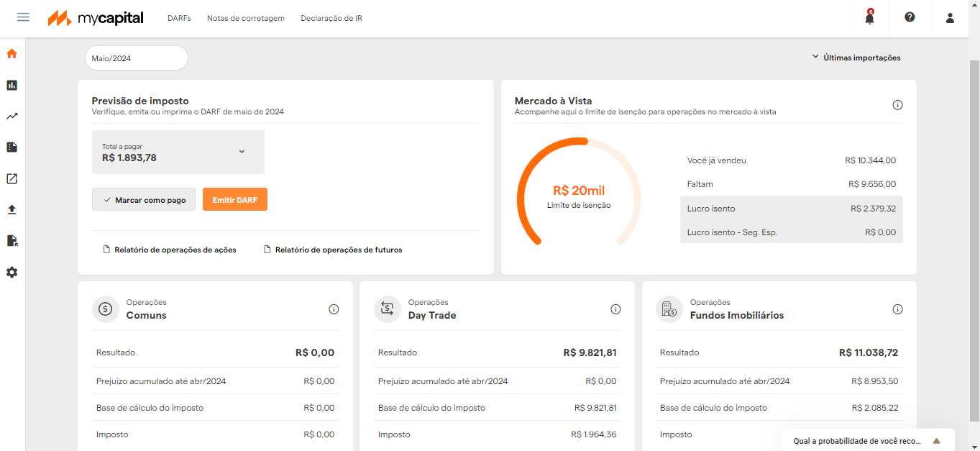Screen dimensions: 980x451
Task: Open the help question mark icon
Action: 910,17
